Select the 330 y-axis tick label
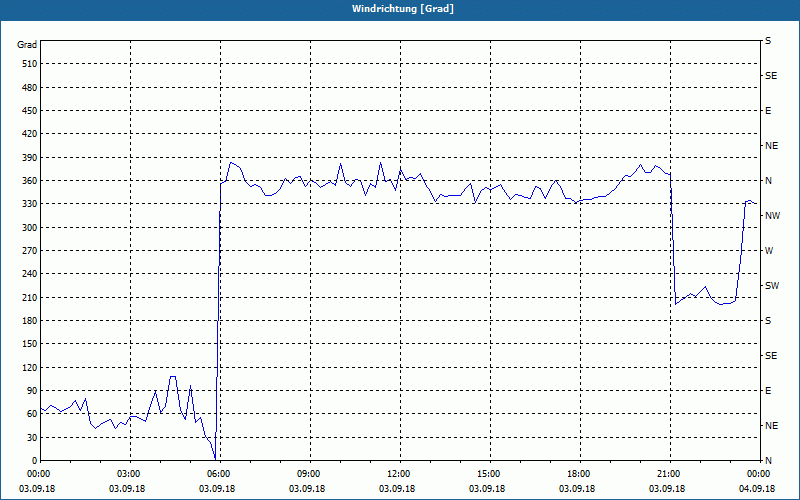This screenshot has height=500, width=800. click(30, 204)
